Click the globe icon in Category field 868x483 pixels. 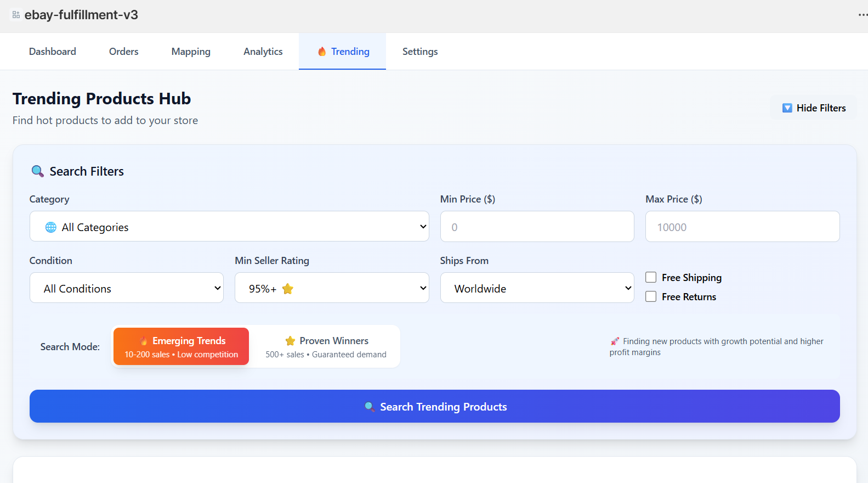coord(51,227)
